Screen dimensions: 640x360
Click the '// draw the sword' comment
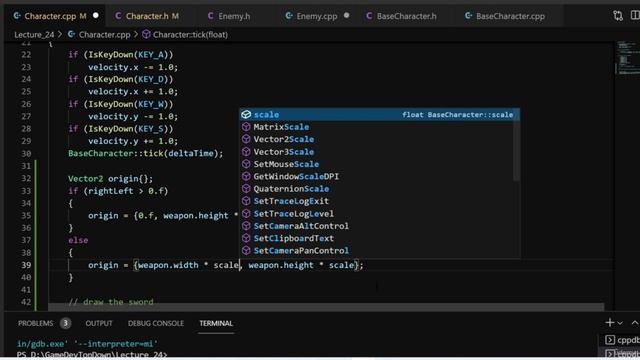click(x=111, y=302)
